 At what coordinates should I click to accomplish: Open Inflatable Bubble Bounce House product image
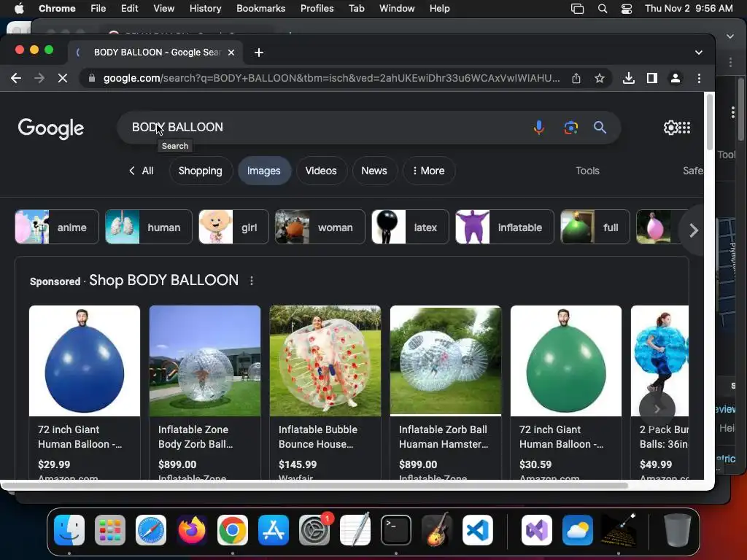[325, 361]
